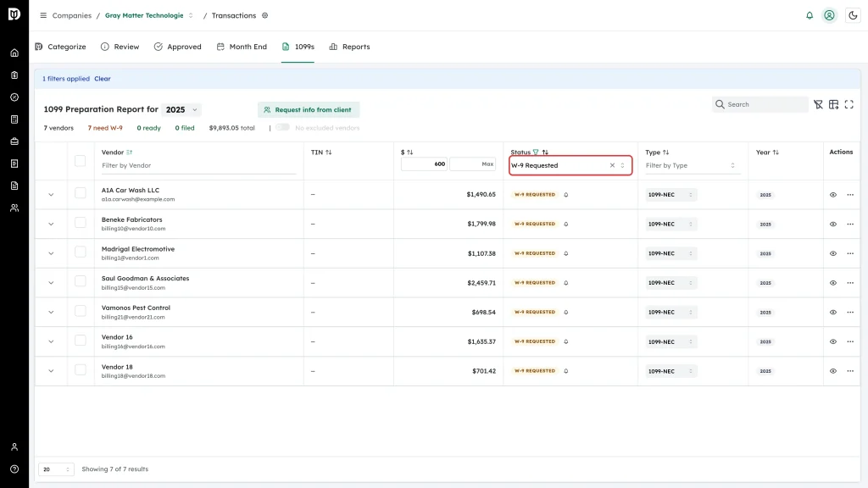
Task: Sort by the dollar amount column arrows
Action: pyautogui.click(x=410, y=152)
